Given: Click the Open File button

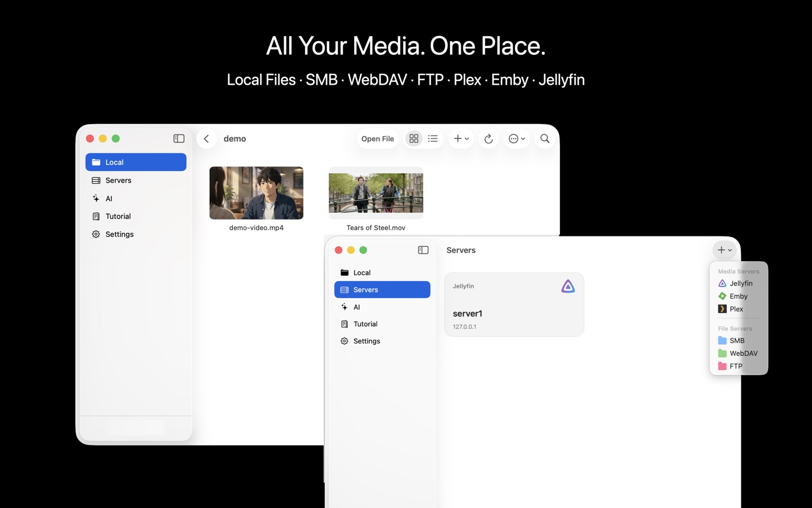Looking at the screenshot, I should click(377, 139).
